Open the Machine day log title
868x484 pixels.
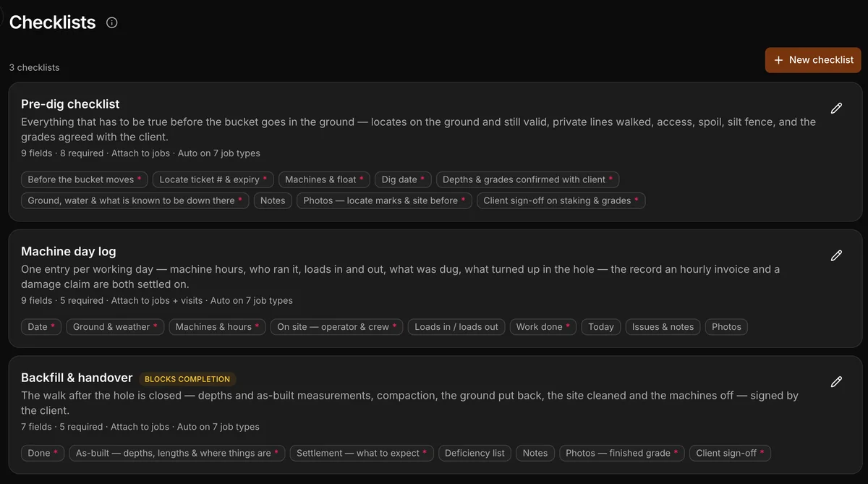pyautogui.click(x=69, y=252)
